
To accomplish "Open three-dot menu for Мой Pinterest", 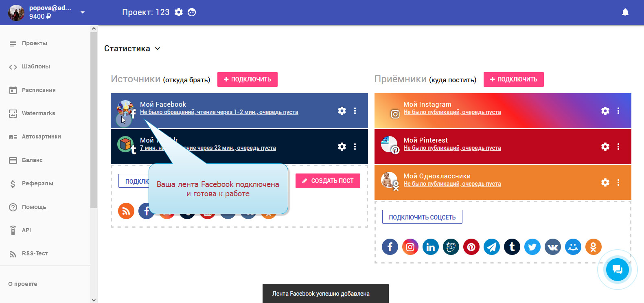I will (618, 147).
